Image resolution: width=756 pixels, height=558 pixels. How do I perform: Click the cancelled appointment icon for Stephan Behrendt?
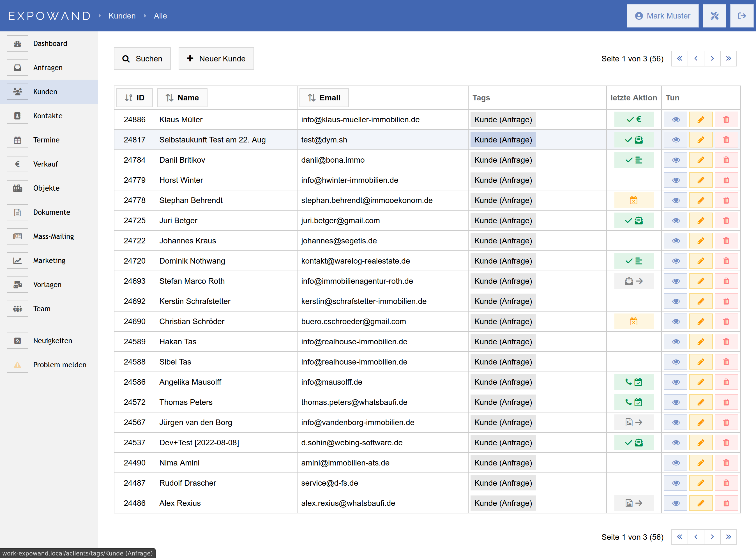[633, 200]
